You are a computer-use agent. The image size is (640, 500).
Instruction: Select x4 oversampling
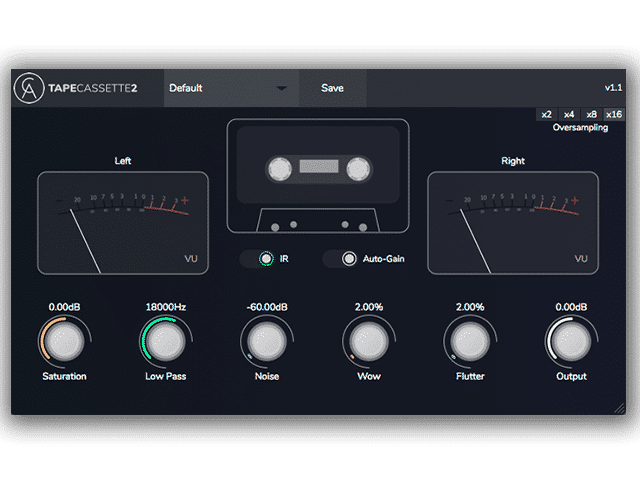tap(569, 115)
